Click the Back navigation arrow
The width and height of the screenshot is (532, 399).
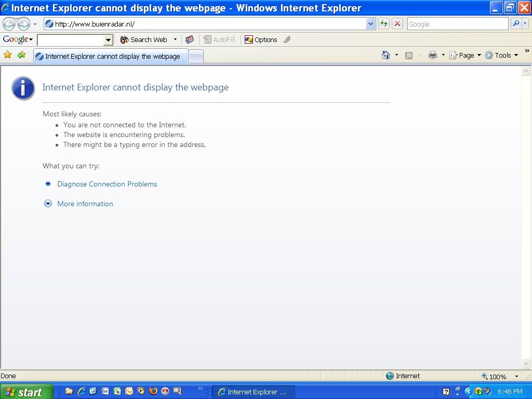coord(9,24)
